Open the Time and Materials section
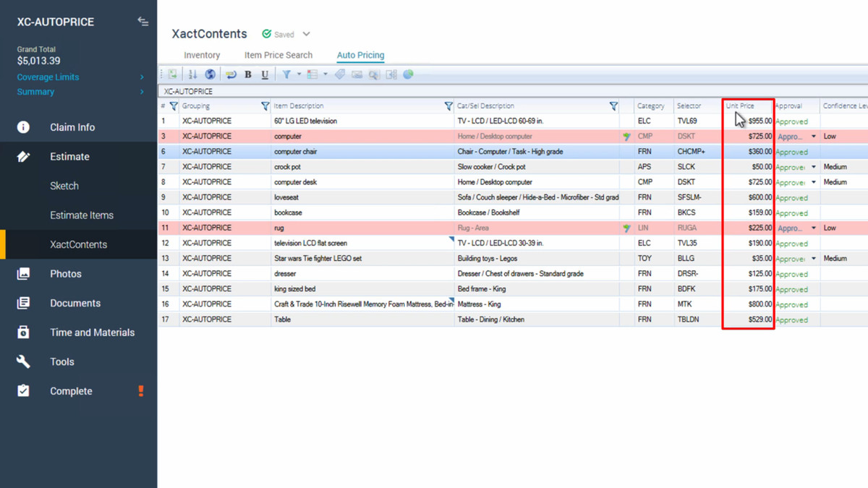This screenshot has height=488, width=868. [92, 333]
